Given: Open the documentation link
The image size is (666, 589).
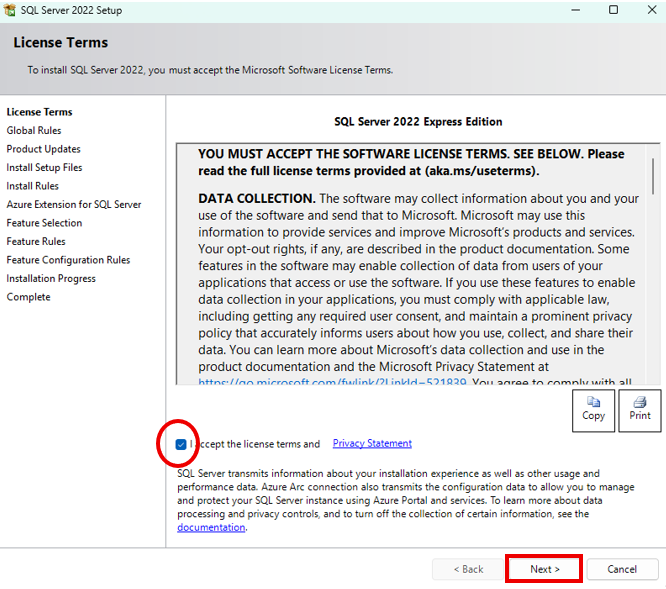Looking at the screenshot, I should click(x=211, y=527).
